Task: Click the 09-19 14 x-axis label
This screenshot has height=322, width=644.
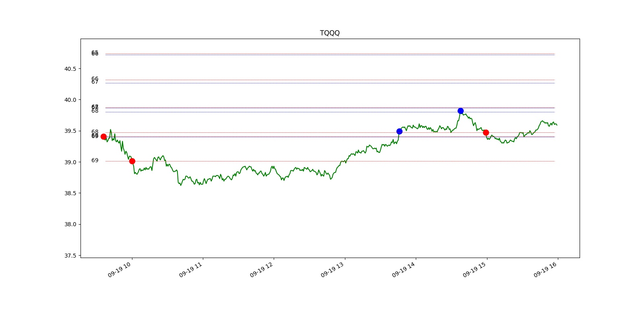Action: [404, 270]
